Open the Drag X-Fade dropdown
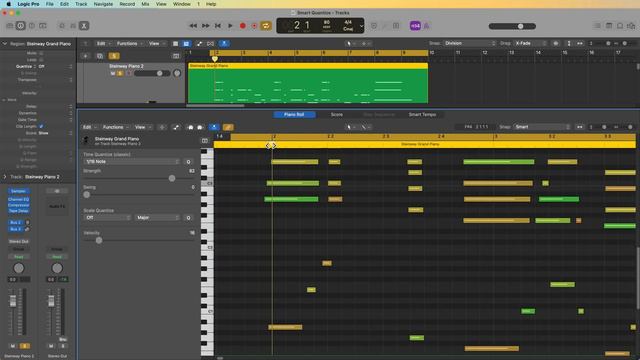The width and height of the screenshot is (640, 360). click(530, 43)
